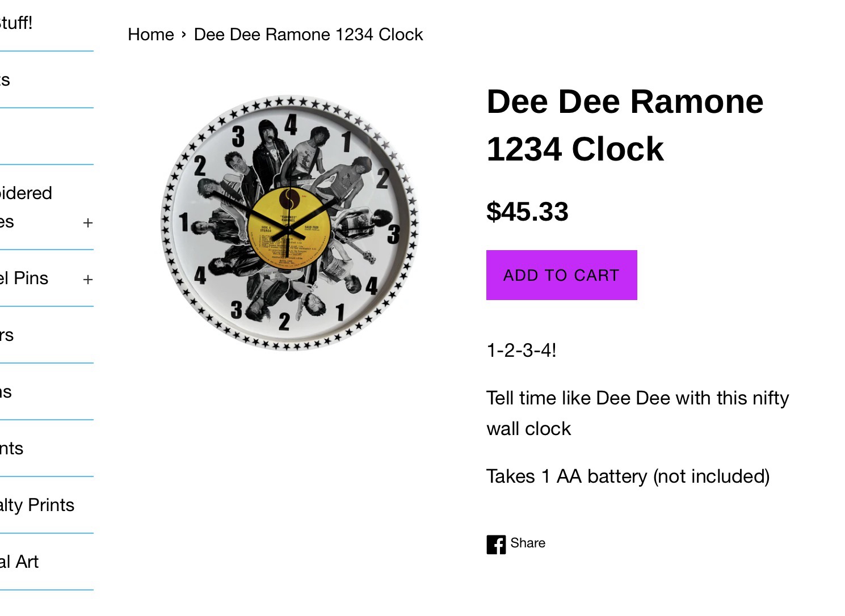Select the sidebar item ending in 'alty Prints'
The height and width of the screenshot is (616, 845).
pyautogui.click(x=37, y=505)
